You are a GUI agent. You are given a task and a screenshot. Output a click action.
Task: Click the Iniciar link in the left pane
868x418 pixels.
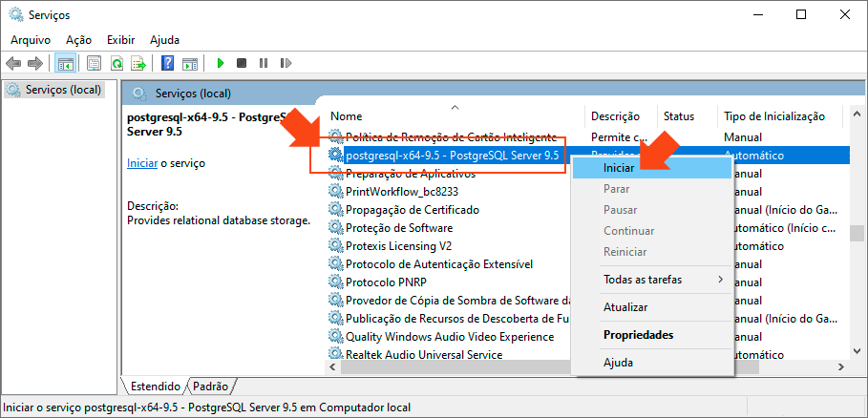[x=141, y=163]
